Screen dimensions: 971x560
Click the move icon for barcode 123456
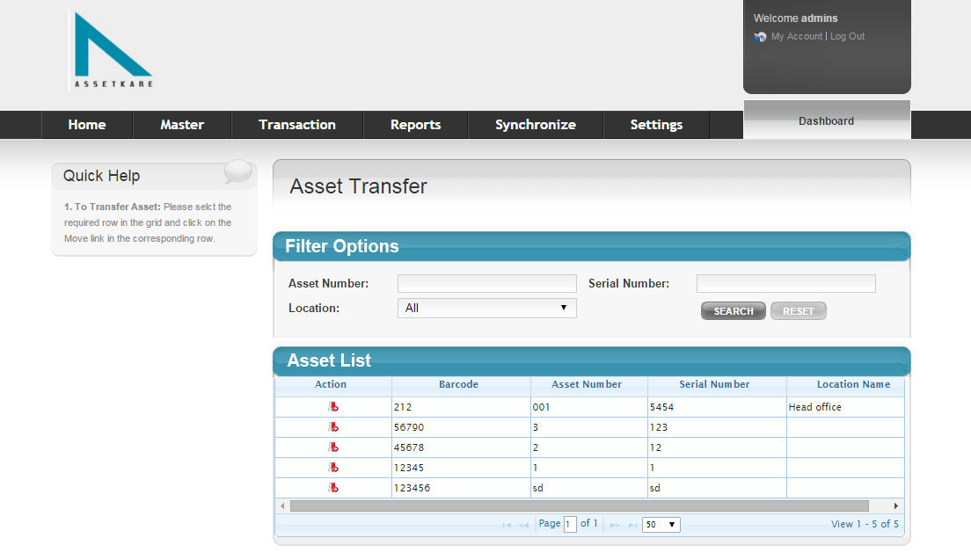coord(333,488)
